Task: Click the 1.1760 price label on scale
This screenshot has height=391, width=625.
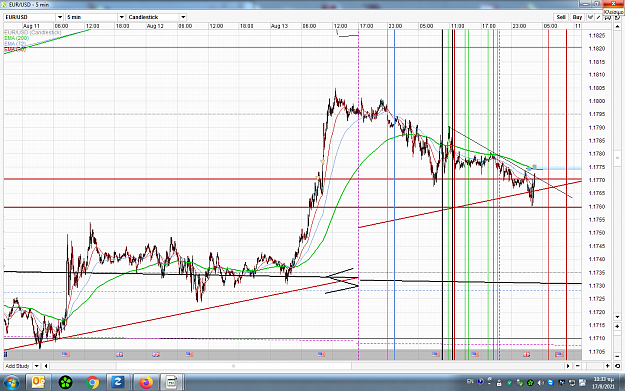Action: pyautogui.click(x=597, y=206)
